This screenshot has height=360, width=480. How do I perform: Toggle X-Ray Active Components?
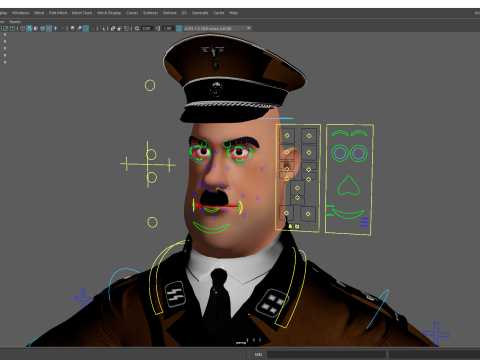click(120, 28)
